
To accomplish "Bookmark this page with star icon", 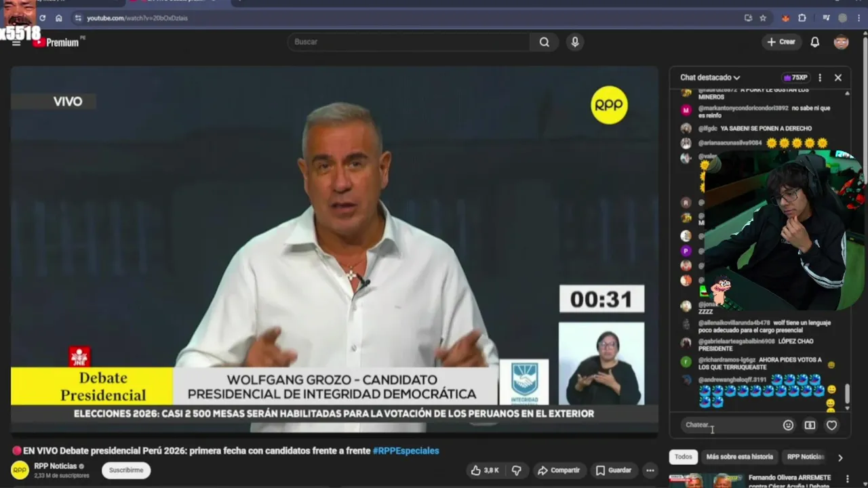I will [x=763, y=18].
